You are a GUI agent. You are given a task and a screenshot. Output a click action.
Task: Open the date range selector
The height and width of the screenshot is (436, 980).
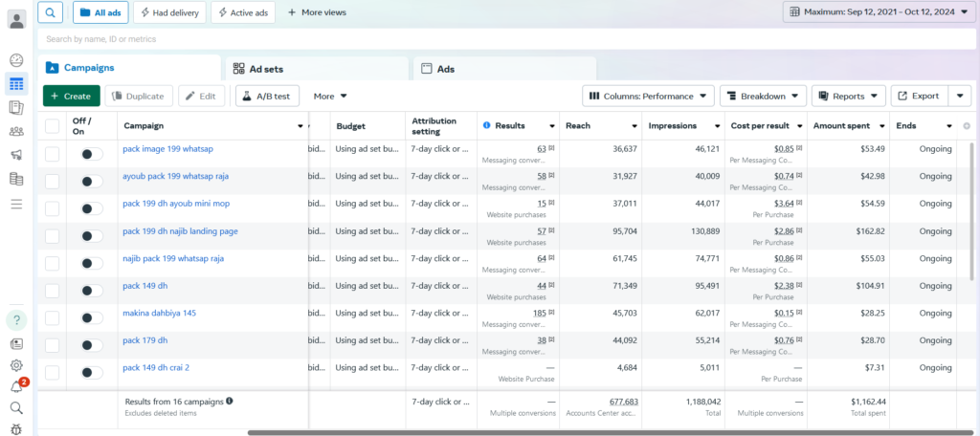878,11
